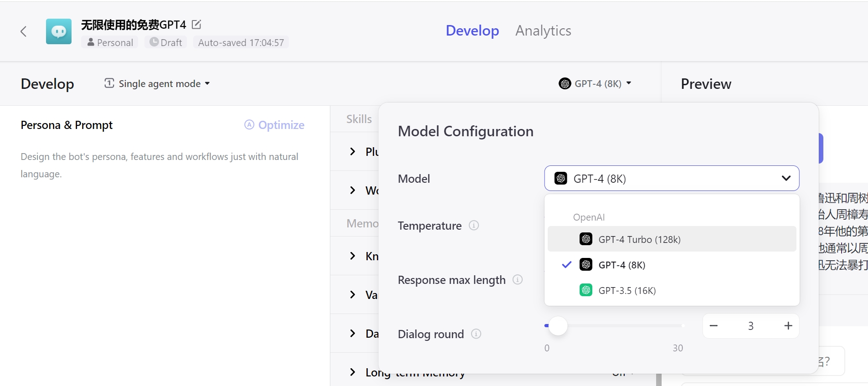The width and height of the screenshot is (868, 386).
Task: Click the bot avatar icon
Action: pyautogui.click(x=59, y=31)
